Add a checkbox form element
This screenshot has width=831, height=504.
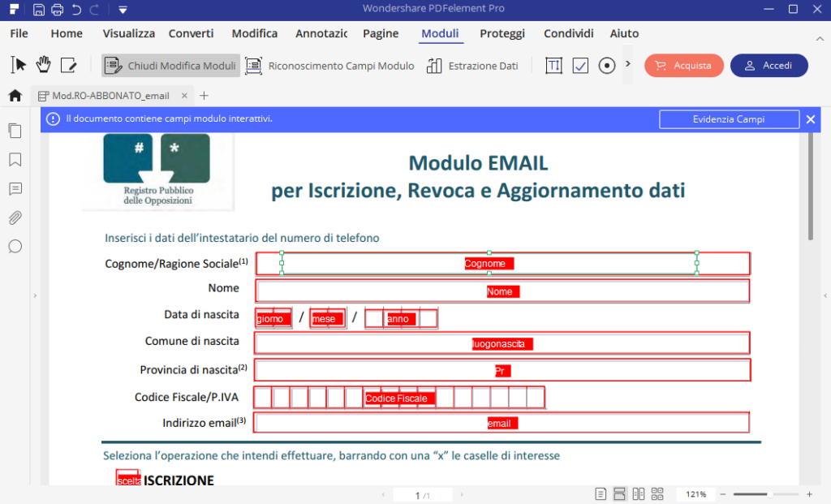coord(580,66)
